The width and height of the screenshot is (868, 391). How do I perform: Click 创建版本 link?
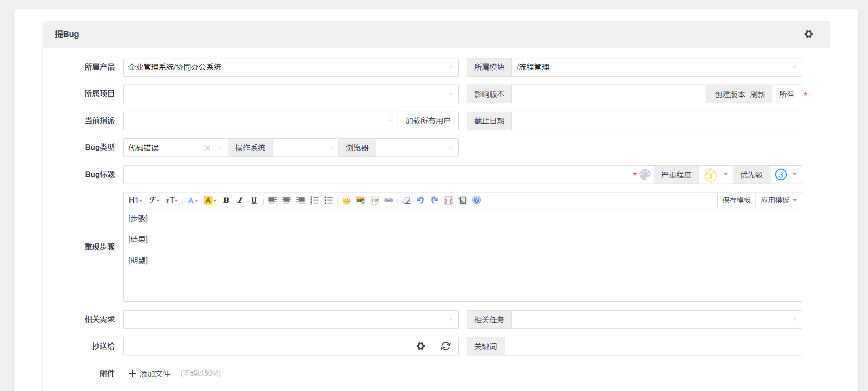pyautogui.click(x=730, y=94)
